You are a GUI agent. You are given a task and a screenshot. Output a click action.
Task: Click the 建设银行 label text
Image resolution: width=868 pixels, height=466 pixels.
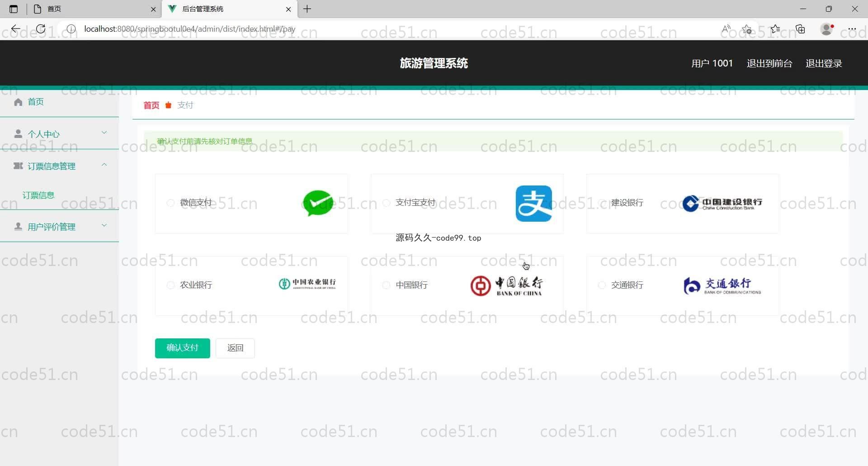(627, 203)
